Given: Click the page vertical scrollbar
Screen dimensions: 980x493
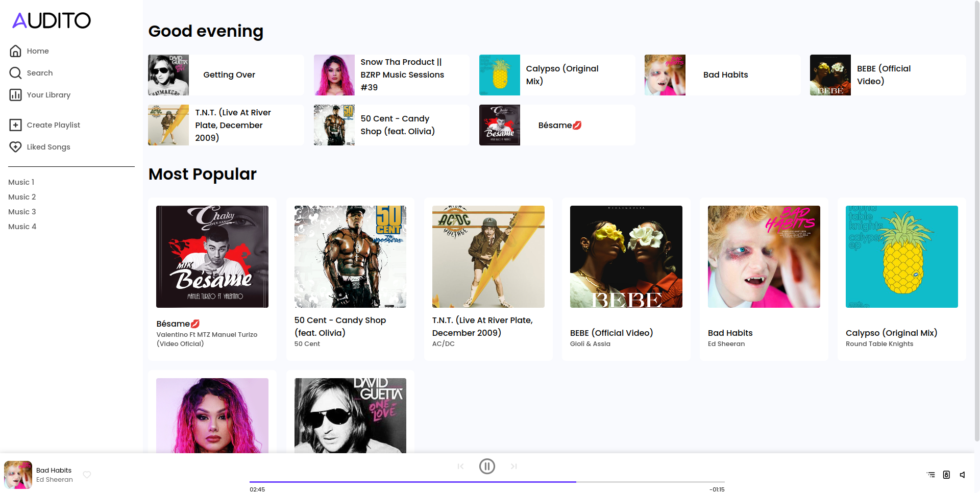Looking at the screenshot, I should click(977, 220).
